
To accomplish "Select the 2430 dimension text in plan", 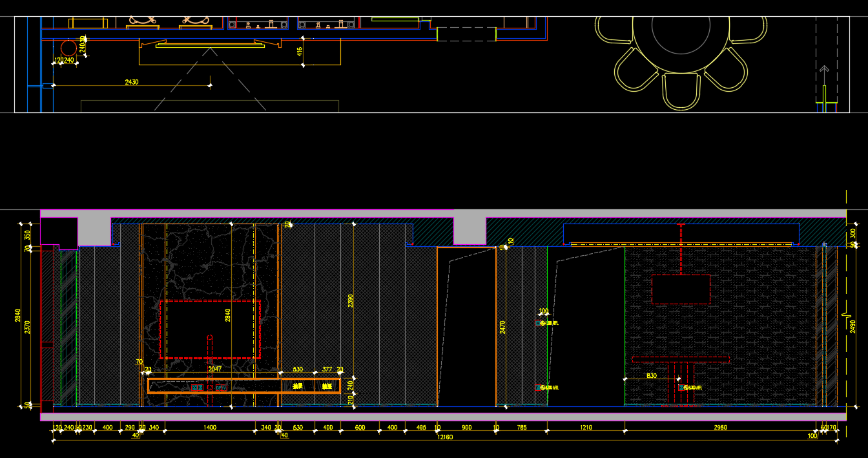I will [x=131, y=82].
